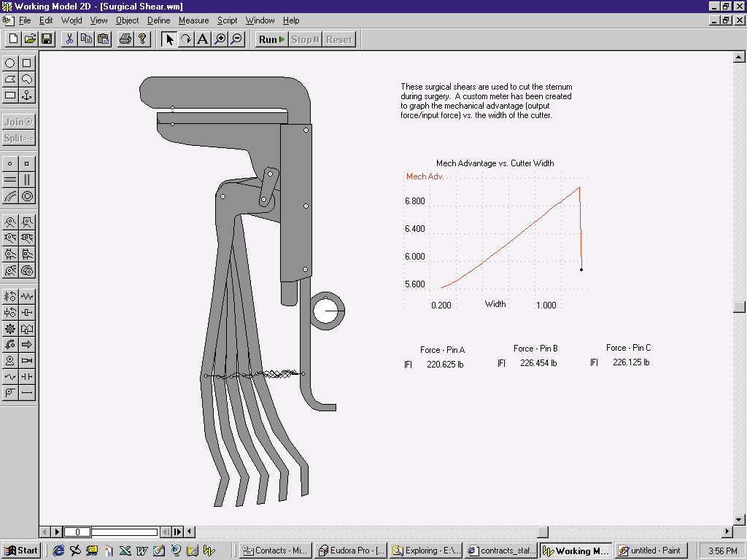
Task: Click the play forward arrow in tape player
Action: pyautogui.click(x=57, y=532)
